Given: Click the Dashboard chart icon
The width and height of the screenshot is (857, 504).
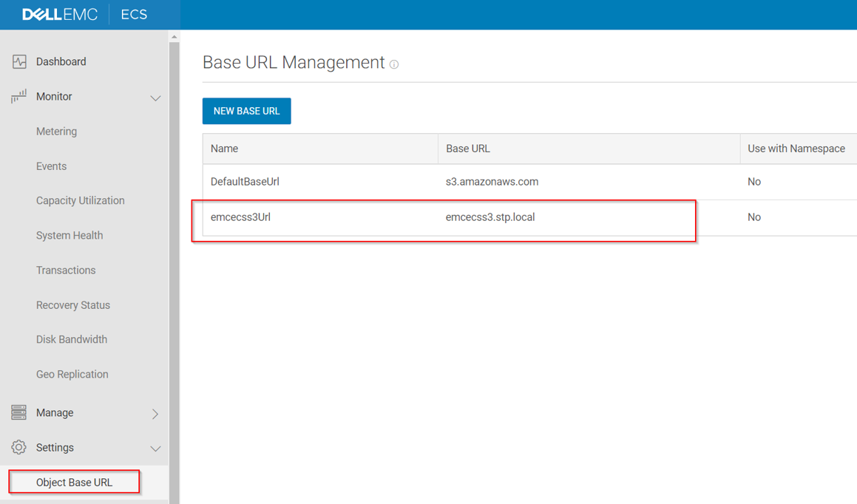Looking at the screenshot, I should point(19,62).
